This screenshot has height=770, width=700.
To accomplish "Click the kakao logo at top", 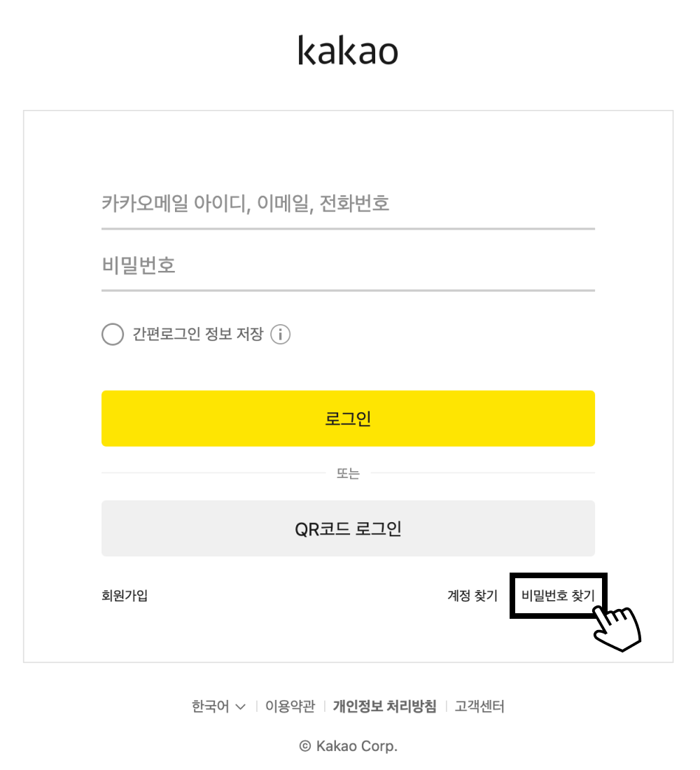I will click(348, 50).
